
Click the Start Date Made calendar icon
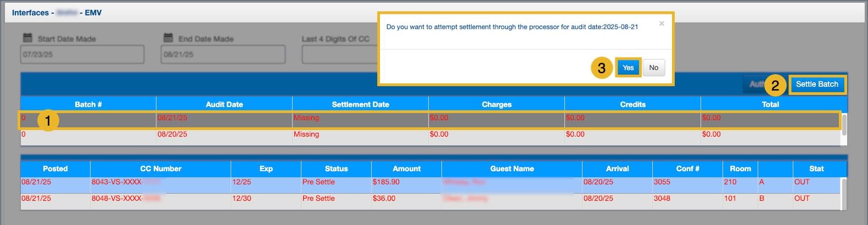tap(27, 38)
